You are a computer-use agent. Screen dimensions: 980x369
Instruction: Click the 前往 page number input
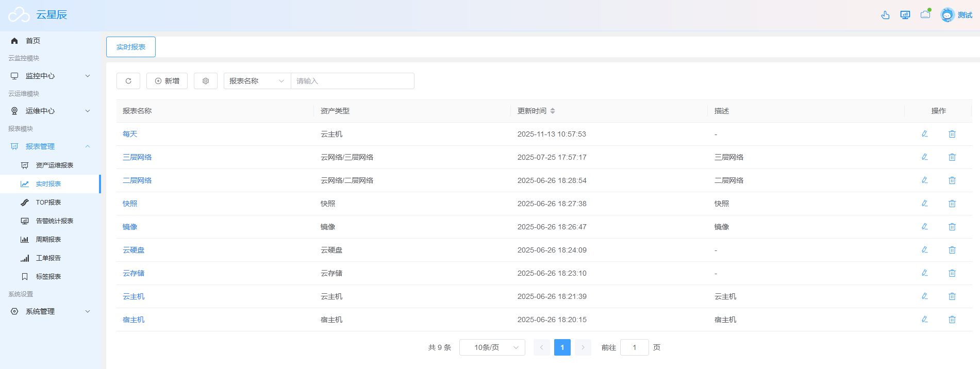(x=635, y=347)
